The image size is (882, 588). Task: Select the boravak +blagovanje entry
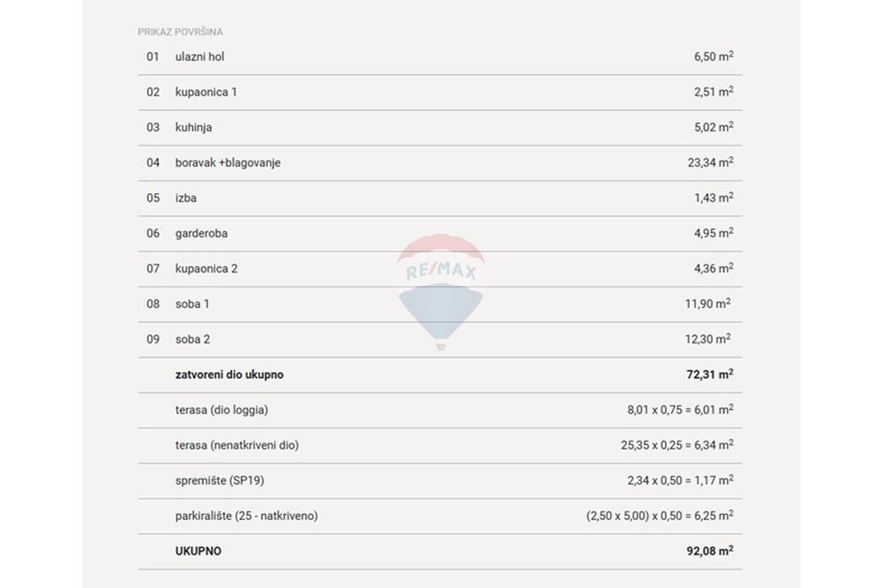(x=440, y=163)
